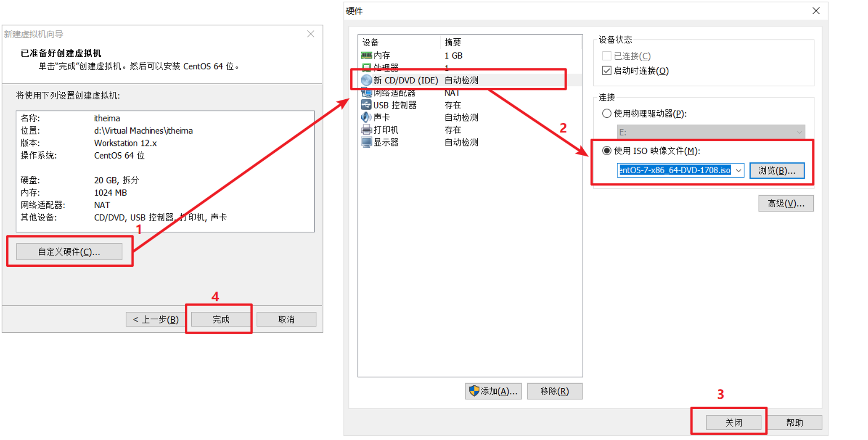This screenshot has height=440, width=868.
Task: Click NAT summary in hardware list
Action: coord(452,93)
